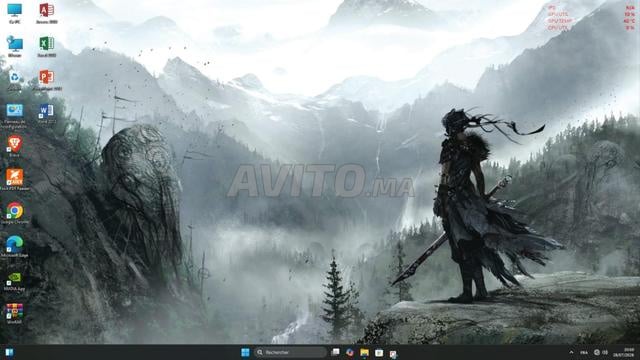The width and height of the screenshot is (640, 360).
Task: Select the NVIDIA App shortcut
Action: 14,280
